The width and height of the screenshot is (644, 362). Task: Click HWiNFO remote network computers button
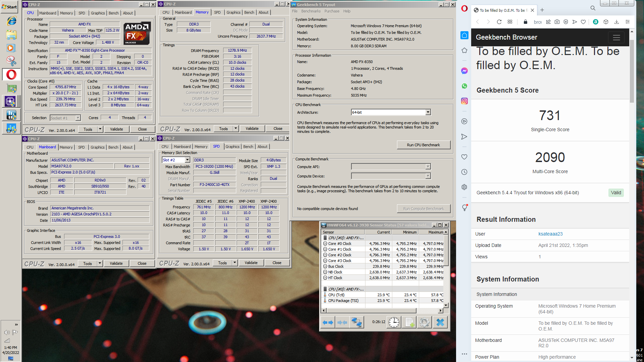[x=356, y=323]
